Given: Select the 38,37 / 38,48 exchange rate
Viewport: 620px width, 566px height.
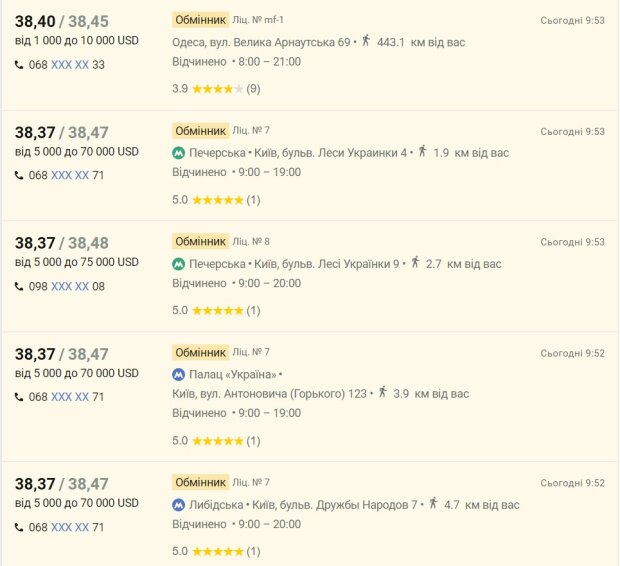Looking at the screenshot, I should pos(61,243).
